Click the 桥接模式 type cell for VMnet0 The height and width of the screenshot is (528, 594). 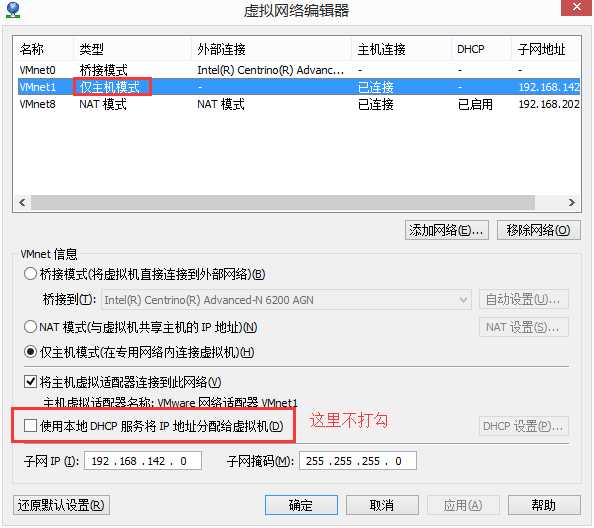(x=103, y=70)
